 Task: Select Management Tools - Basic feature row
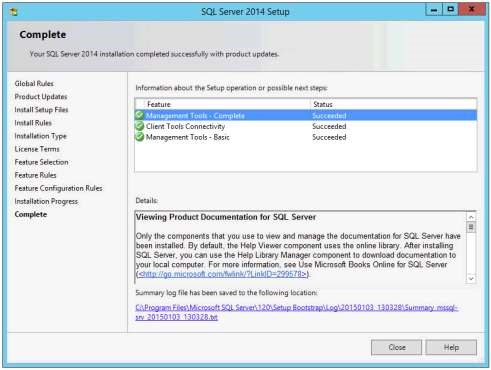click(x=306, y=137)
